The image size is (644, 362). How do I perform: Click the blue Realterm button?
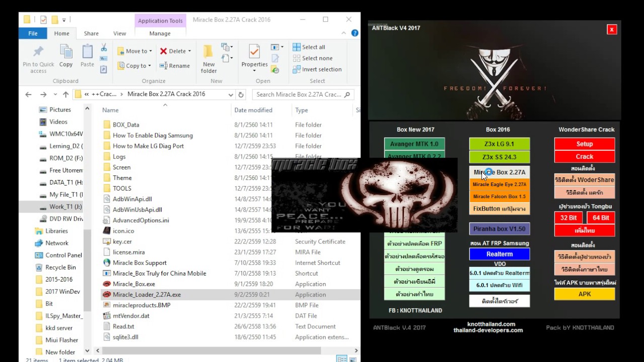(499, 254)
